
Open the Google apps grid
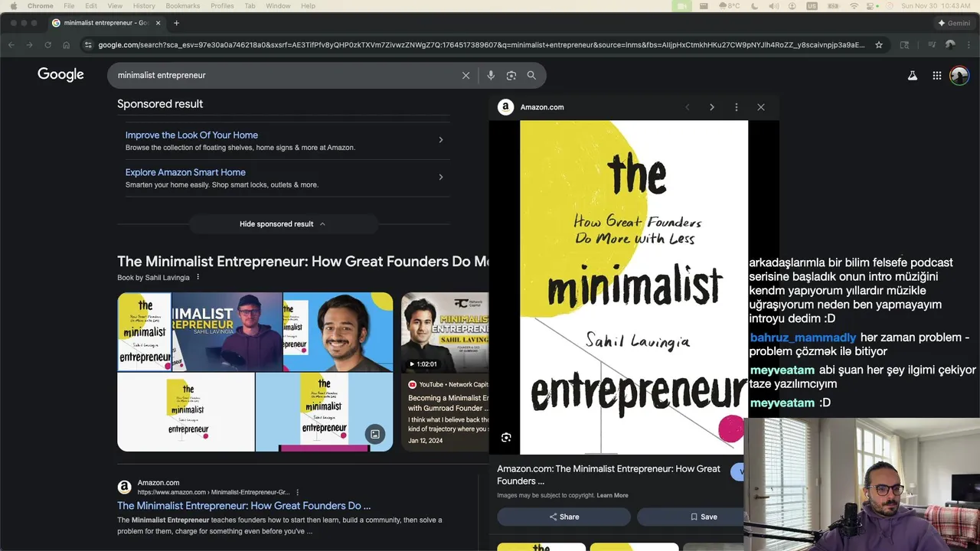pos(936,76)
